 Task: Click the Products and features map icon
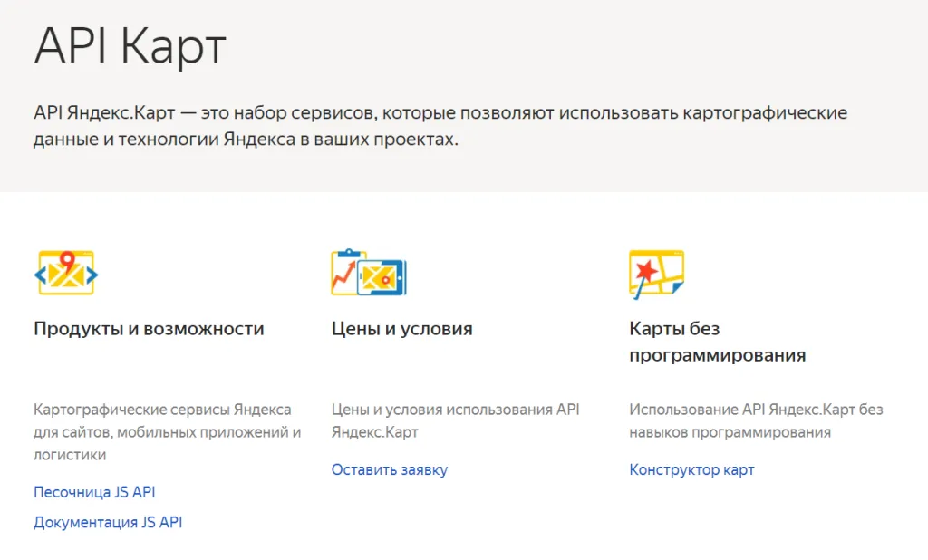(66, 274)
